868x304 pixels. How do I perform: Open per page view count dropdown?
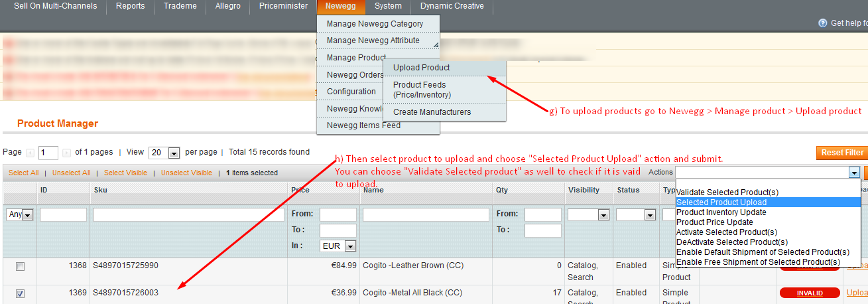pyautogui.click(x=164, y=153)
